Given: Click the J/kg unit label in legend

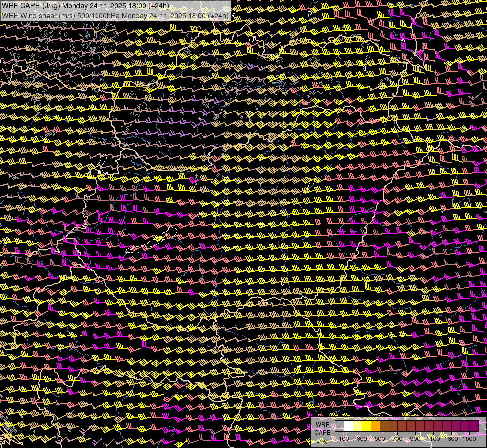Looking at the screenshot, I should pyautogui.click(x=322, y=440).
